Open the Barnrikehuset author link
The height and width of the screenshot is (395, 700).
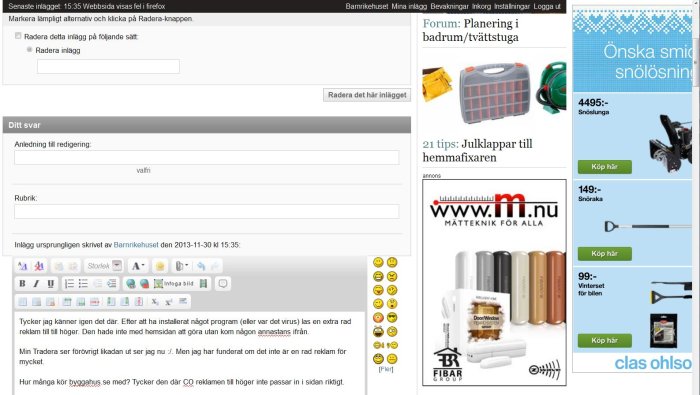(x=136, y=245)
